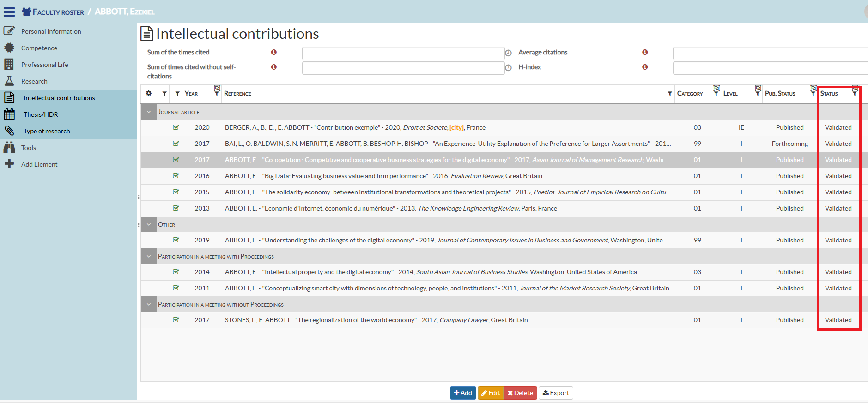Click the Delete button
The height and width of the screenshot is (403, 868).
point(520,393)
